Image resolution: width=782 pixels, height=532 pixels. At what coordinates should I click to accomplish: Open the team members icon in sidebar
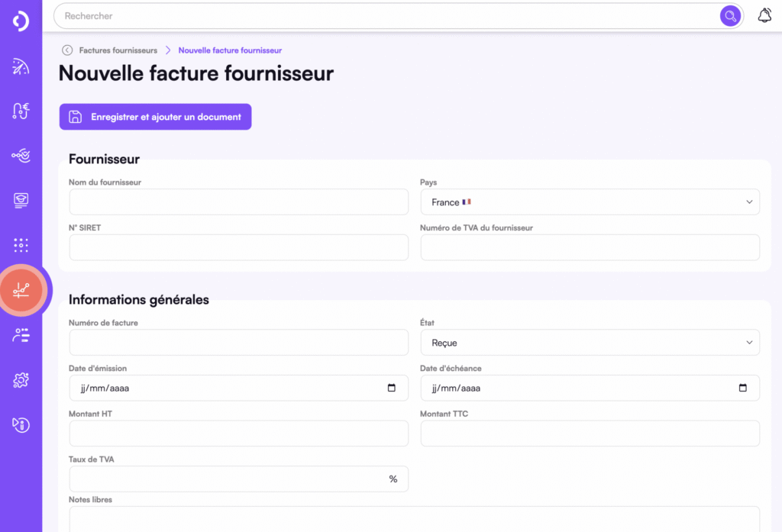point(21,334)
